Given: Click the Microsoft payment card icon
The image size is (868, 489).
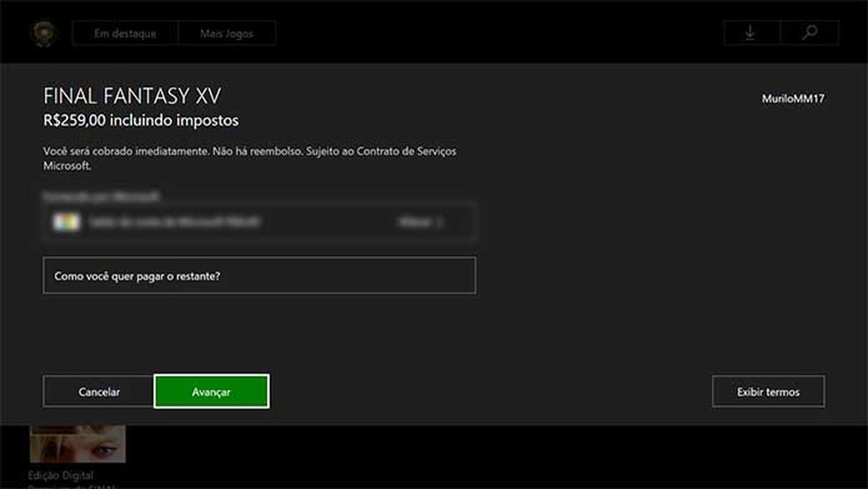Looking at the screenshot, I should click(66, 222).
